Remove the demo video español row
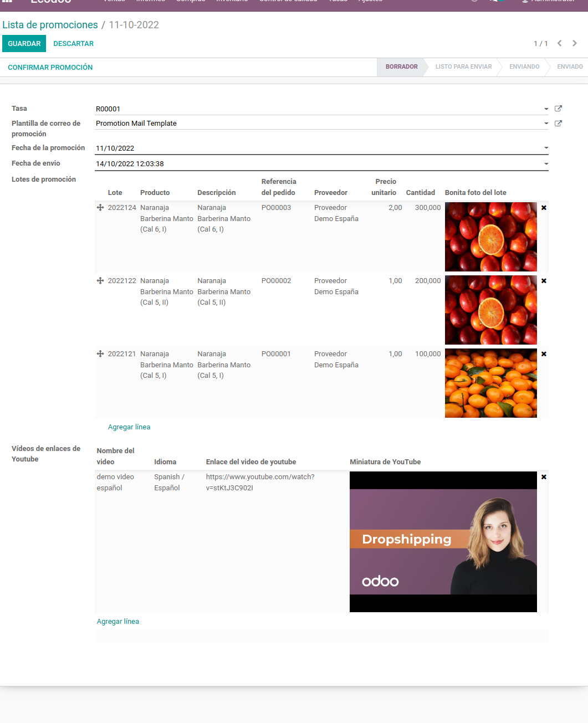Viewport: 588px width, 723px height. point(544,477)
